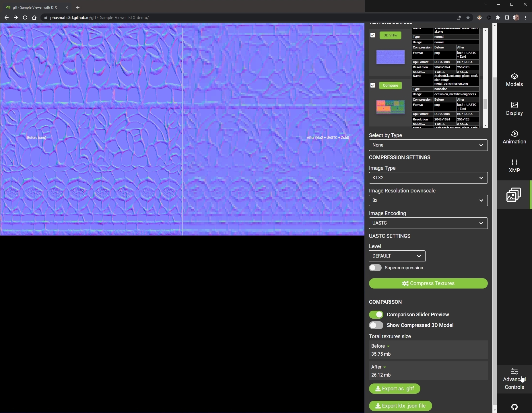
Task: Uncheck the 3D View checkbox
Action: pos(373,35)
